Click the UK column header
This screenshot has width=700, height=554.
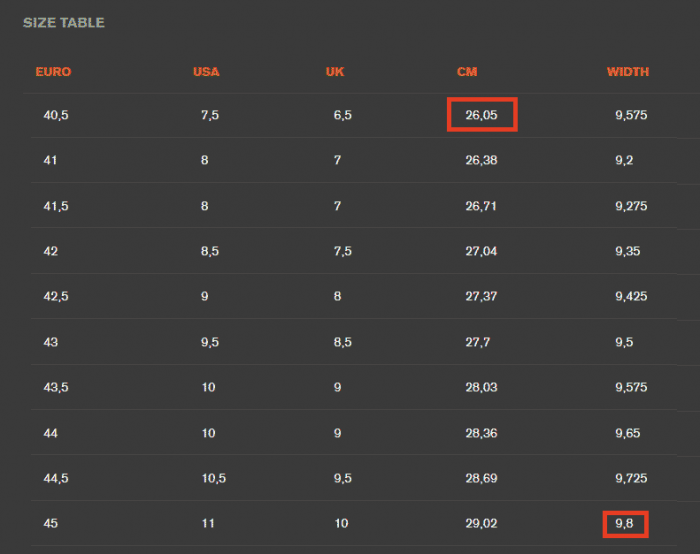pos(335,72)
